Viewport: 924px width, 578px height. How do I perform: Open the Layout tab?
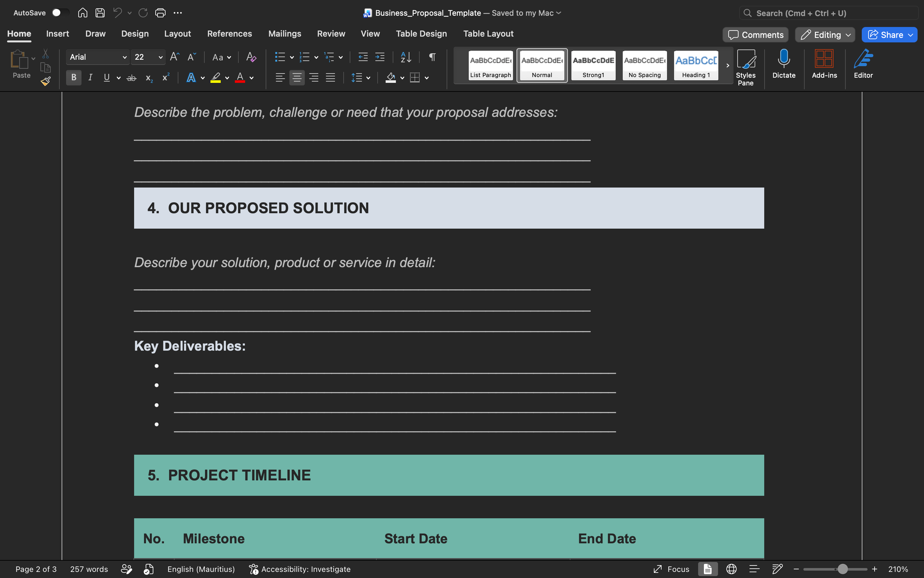coord(177,34)
